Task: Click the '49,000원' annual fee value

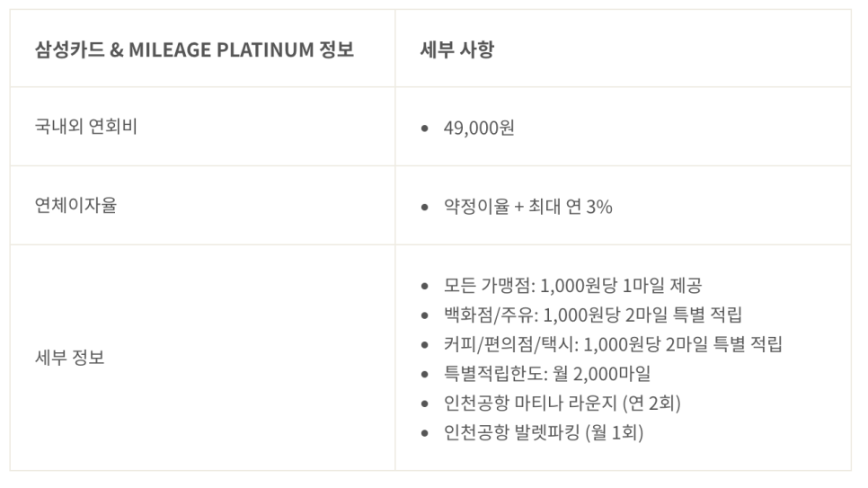Action: (x=479, y=128)
